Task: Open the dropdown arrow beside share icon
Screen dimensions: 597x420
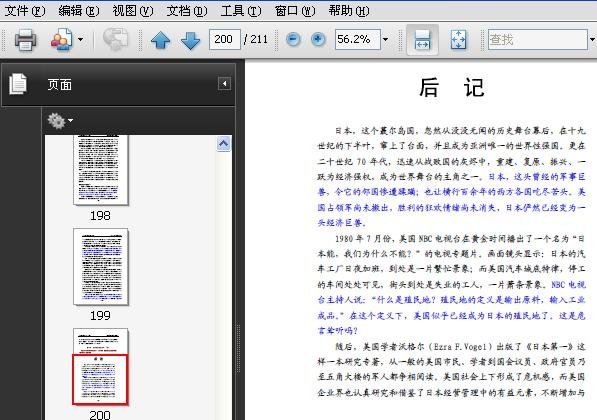Action: pos(80,39)
